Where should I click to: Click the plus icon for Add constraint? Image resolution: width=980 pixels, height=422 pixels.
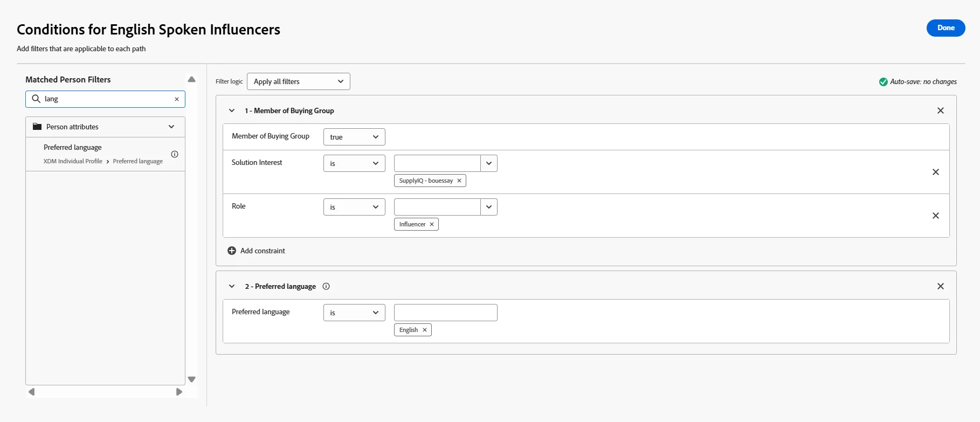(x=232, y=251)
